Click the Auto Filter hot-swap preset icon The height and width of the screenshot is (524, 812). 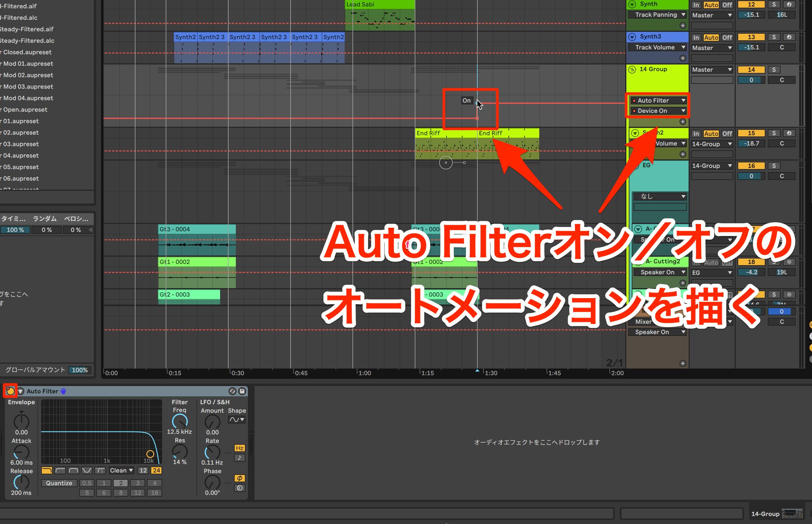tap(232, 391)
